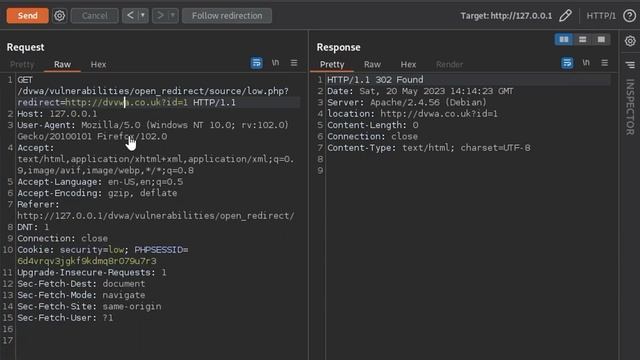
Task: Expand the forward history dropdown arrow
Action: tap(173, 16)
